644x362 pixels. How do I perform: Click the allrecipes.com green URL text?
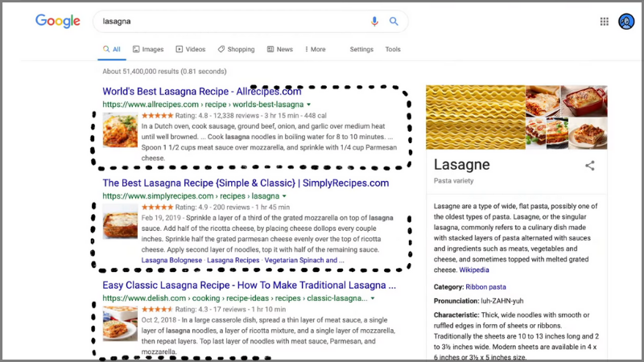203,105
